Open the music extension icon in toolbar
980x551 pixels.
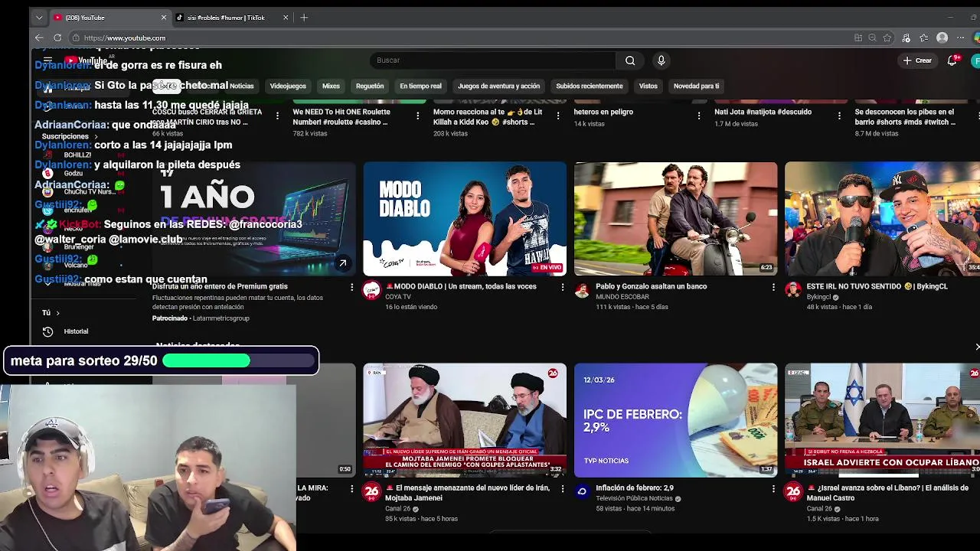(906, 37)
